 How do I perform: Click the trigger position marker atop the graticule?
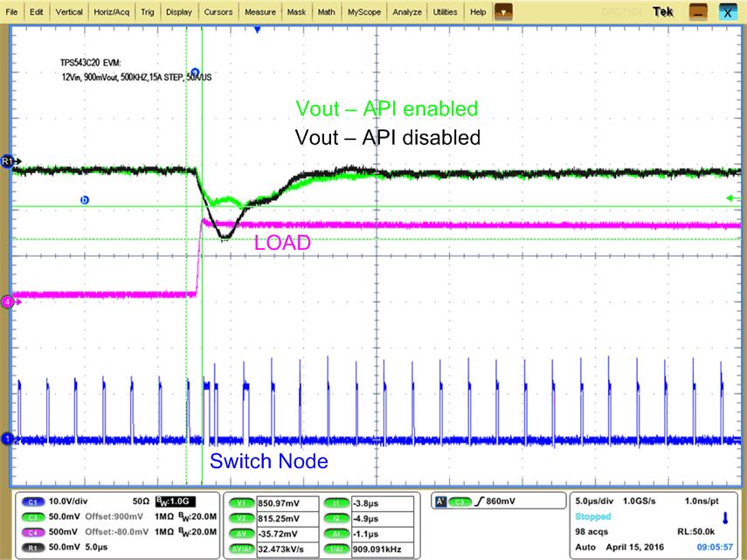click(256, 29)
